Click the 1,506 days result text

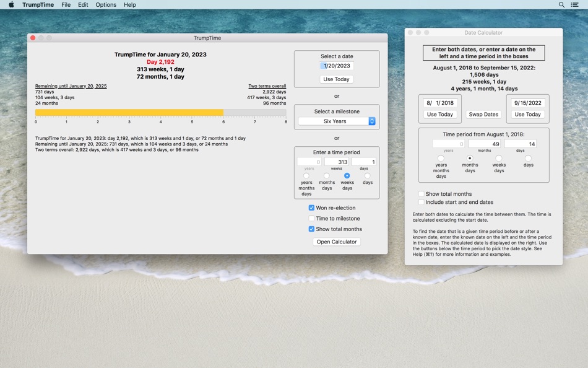(484, 75)
